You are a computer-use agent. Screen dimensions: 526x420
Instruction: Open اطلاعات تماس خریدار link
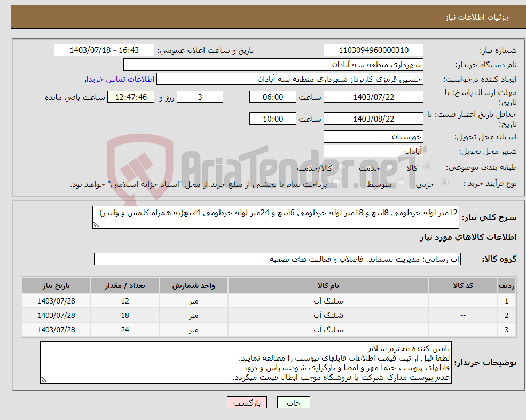pyautogui.click(x=119, y=79)
